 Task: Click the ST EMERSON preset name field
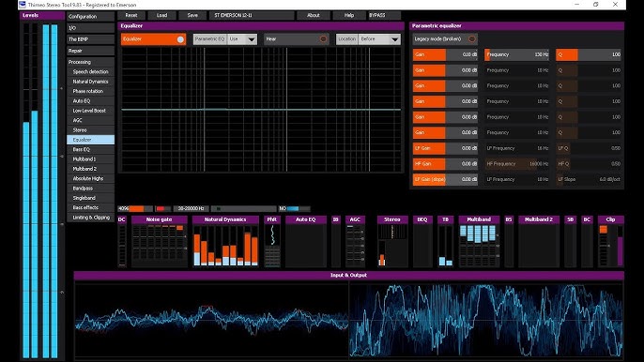(252, 15)
